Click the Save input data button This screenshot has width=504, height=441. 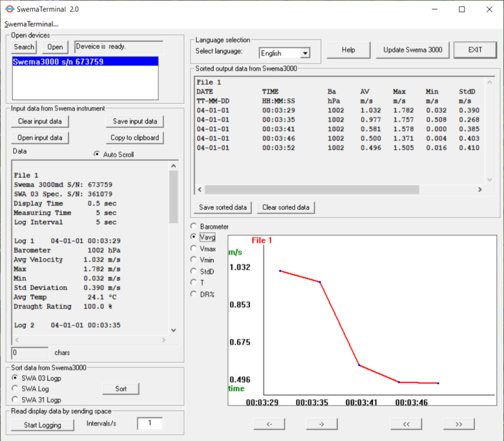click(135, 122)
